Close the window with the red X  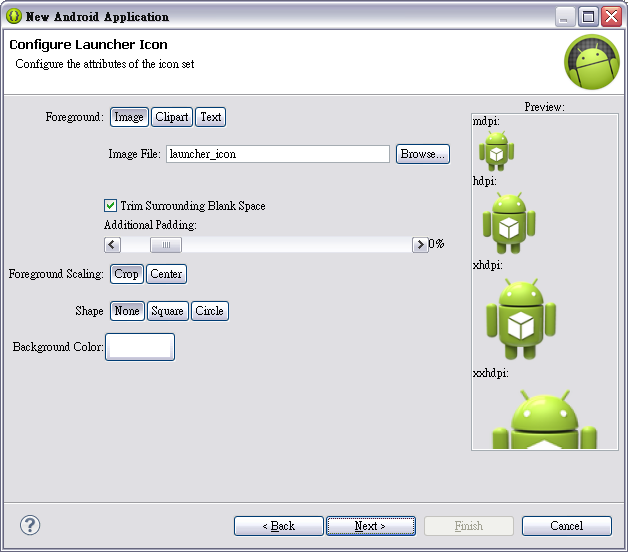coord(612,17)
